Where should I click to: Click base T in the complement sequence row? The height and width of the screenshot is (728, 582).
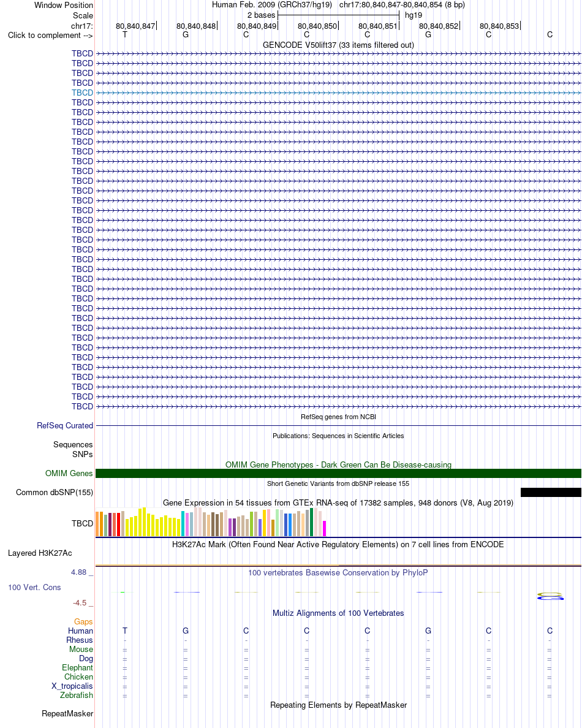(125, 34)
